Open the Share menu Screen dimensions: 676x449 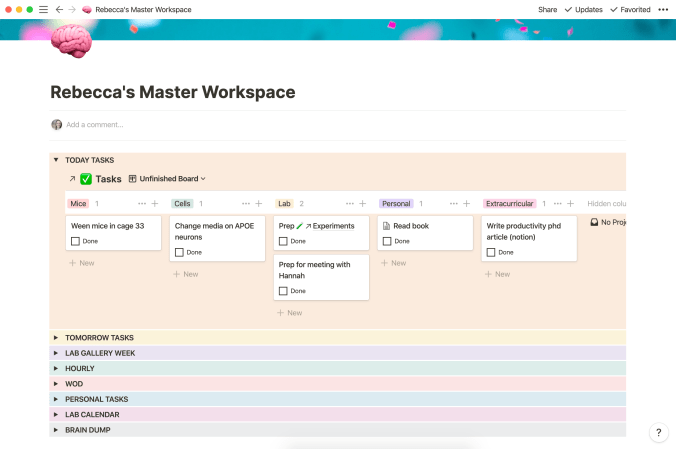coord(547,9)
